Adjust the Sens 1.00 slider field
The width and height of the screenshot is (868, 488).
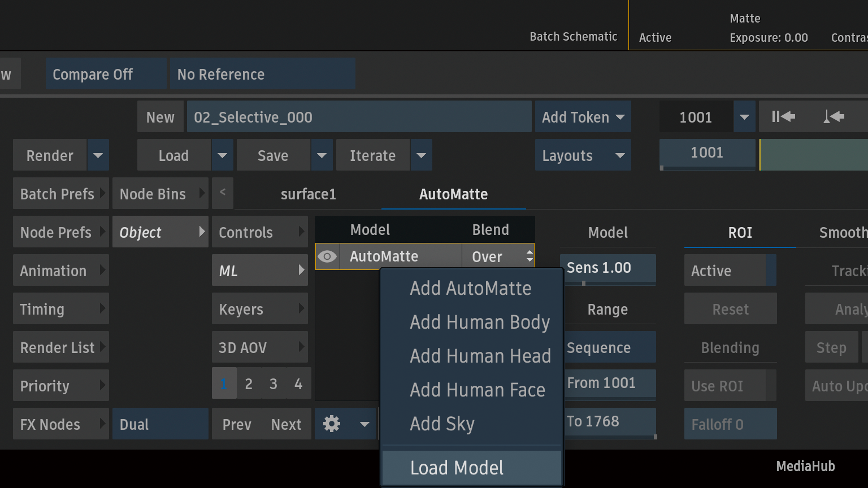607,268
